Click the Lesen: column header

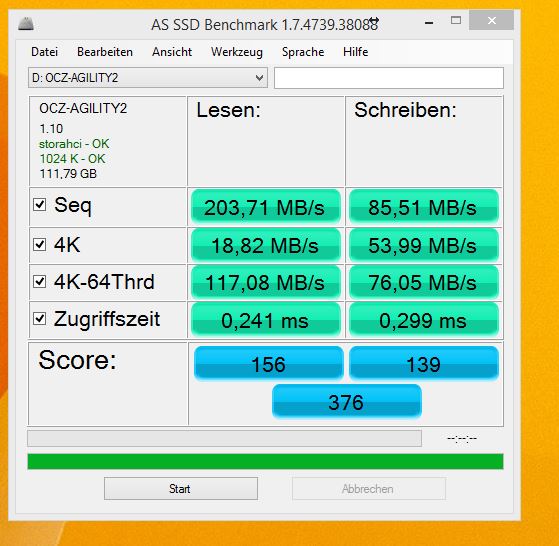coord(229,110)
